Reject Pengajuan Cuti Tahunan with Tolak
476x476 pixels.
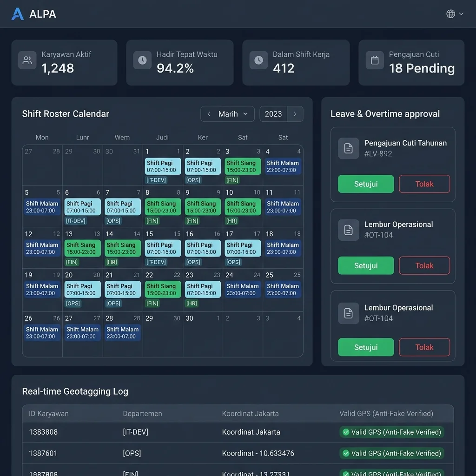(x=424, y=184)
